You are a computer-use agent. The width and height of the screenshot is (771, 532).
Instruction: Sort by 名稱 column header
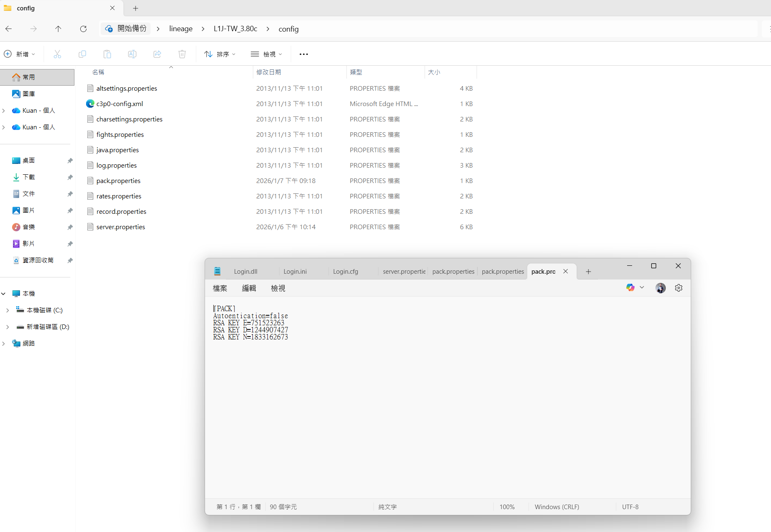pyautogui.click(x=98, y=72)
